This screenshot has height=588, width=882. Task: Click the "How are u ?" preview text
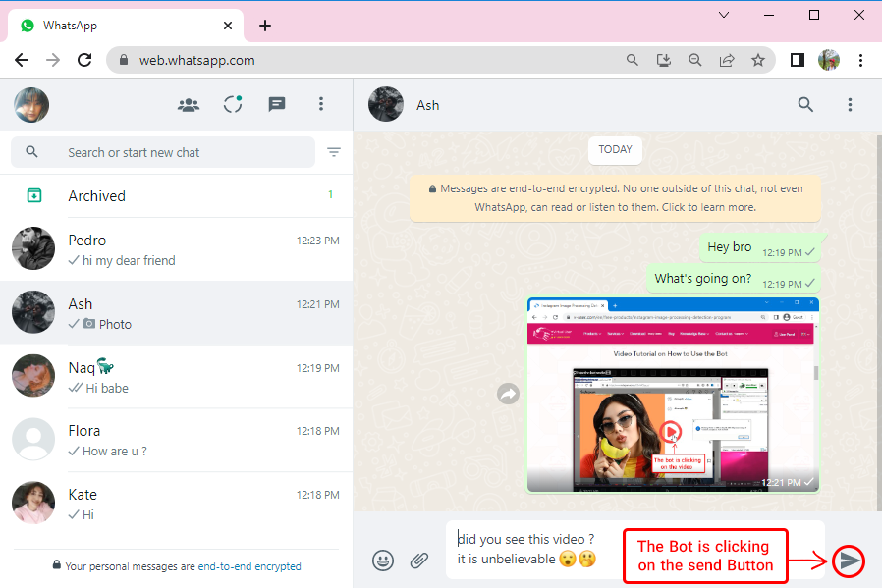point(115,452)
